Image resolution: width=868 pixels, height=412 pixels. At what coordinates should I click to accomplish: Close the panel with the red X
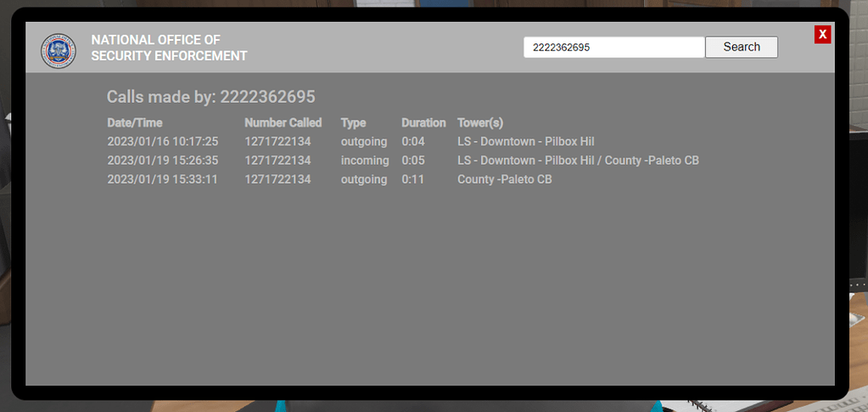click(823, 34)
